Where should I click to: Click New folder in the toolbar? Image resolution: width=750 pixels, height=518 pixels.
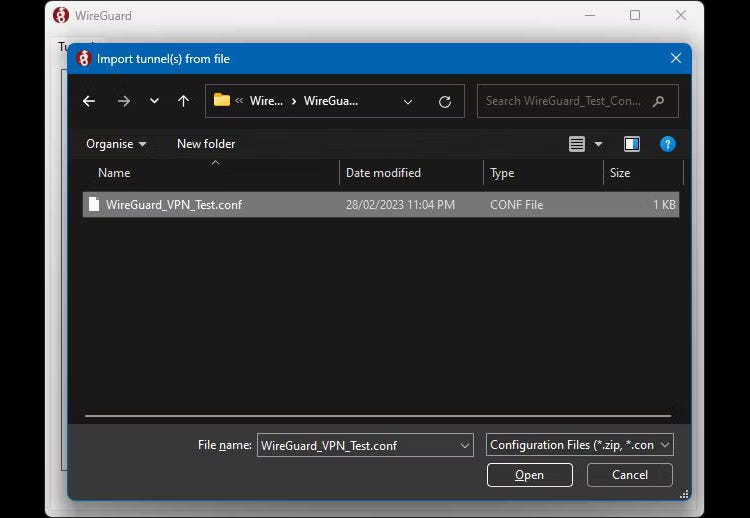pos(206,144)
